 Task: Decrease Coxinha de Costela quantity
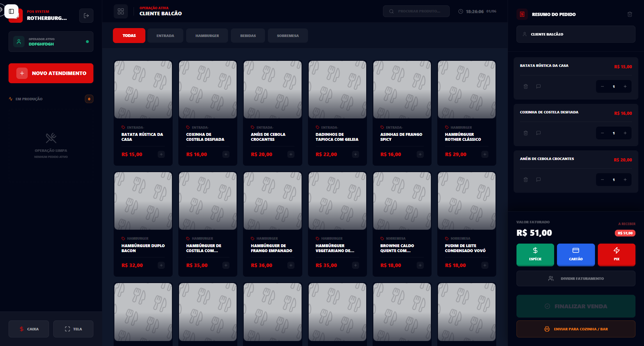coord(602,133)
